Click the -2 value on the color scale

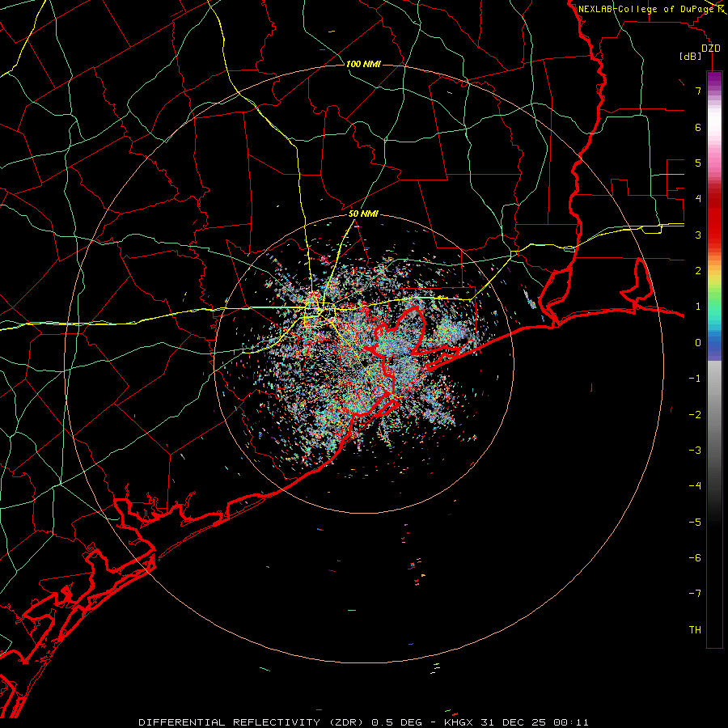pos(695,415)
